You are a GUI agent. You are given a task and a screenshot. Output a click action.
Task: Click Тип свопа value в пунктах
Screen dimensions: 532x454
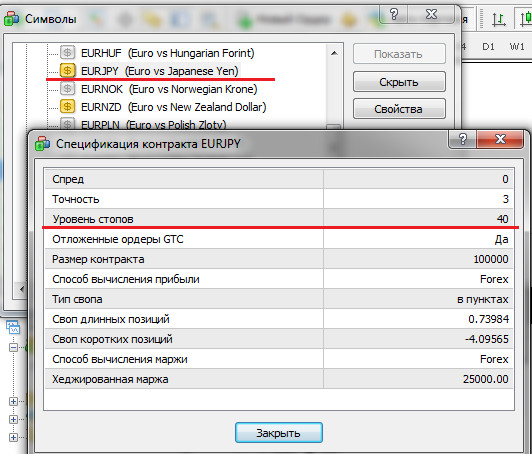tap(482, 299)
